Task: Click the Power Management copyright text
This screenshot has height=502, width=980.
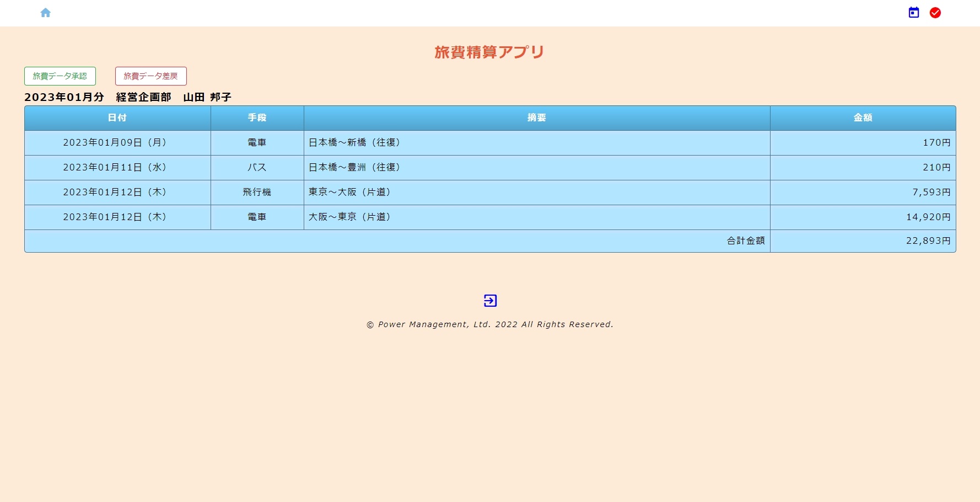Action: [x=490, y=324]
